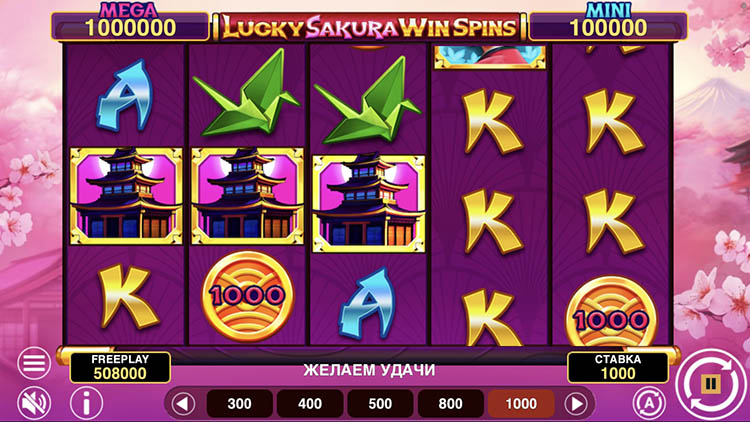
Task: Choose the 500 bet value
Action: pyautogui.click(x=380, y=404)
